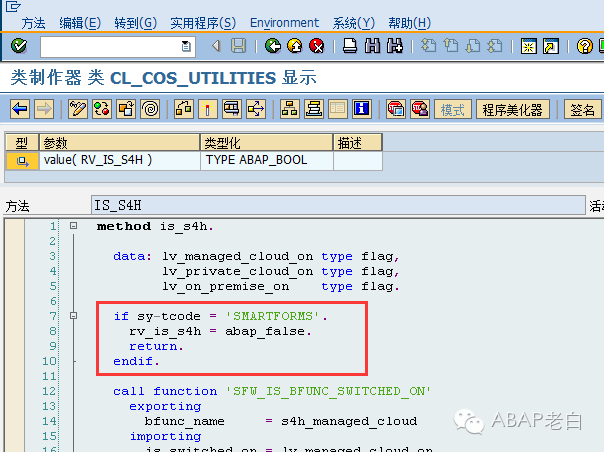Click 'SFW_IS_BFUNC_SWITCHED_ON' function name
The image size is (604, 452).
(x=327, y=392)
